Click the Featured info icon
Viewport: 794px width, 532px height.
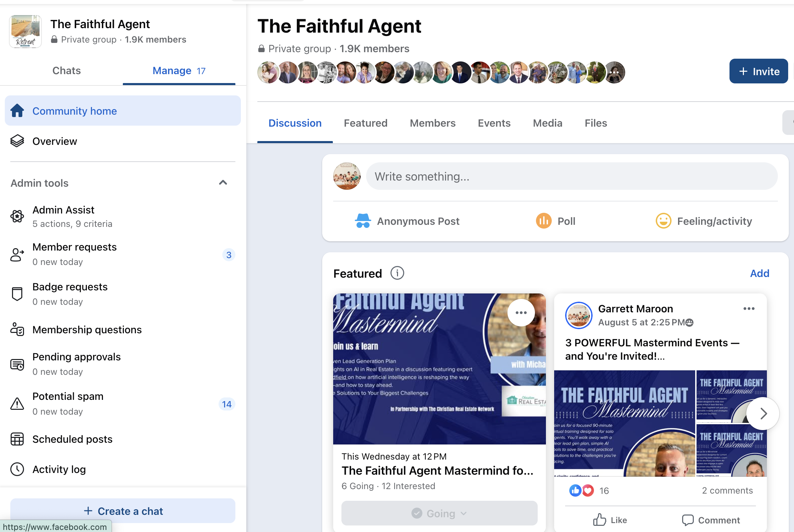397,274
